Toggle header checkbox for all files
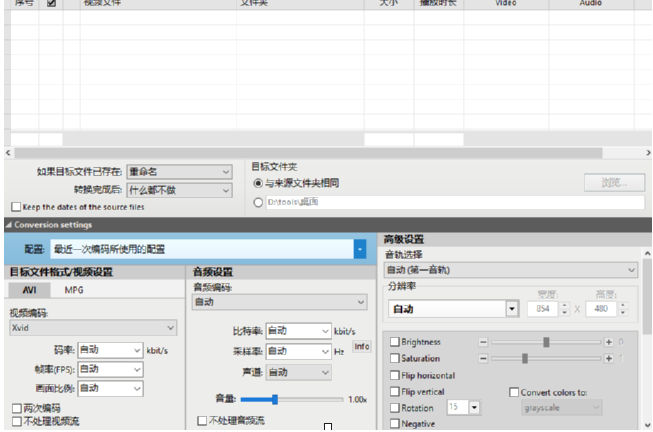 [51, 3]
